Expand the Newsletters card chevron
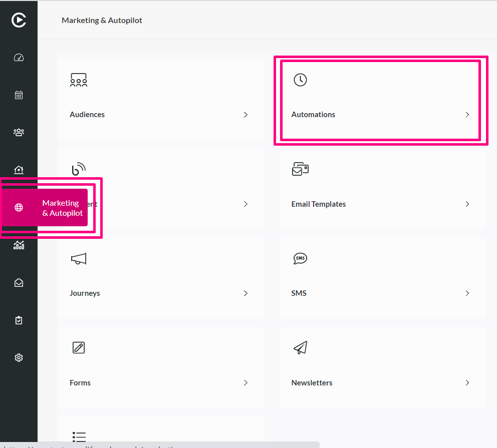The width and height of the screenshot is (497, 448). tap(467, 383)
